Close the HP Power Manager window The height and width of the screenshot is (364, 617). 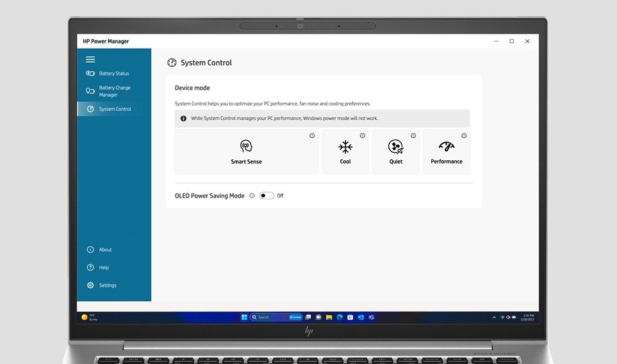[527, 41]
